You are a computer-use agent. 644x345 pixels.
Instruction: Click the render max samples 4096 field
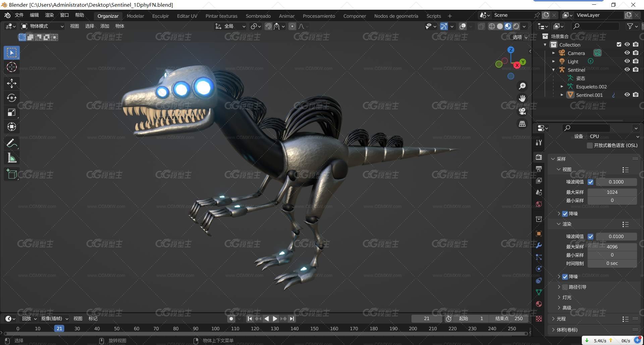point(612,247)
